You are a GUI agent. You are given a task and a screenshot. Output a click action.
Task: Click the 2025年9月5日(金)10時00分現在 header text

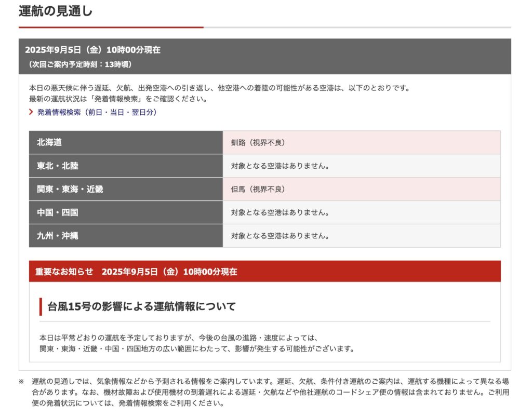92,50
